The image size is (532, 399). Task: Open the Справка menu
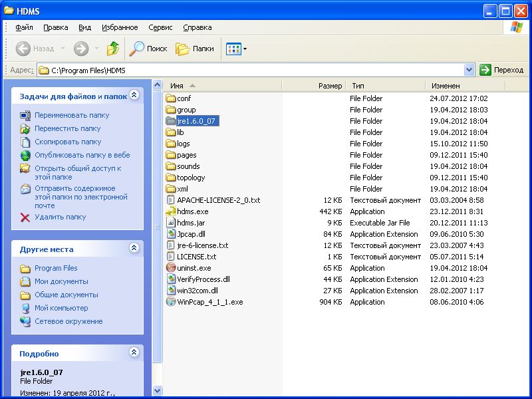coord(198,27)
